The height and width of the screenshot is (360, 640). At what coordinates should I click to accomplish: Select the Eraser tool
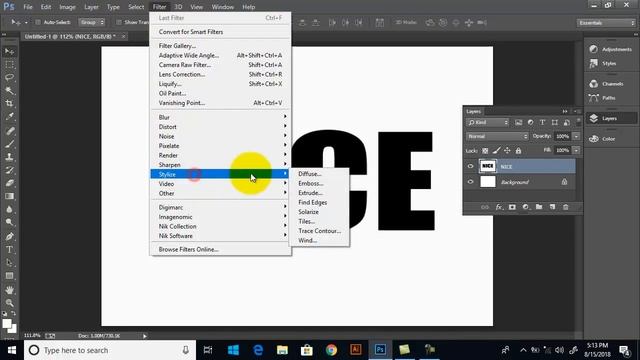(x=9, y=183)
